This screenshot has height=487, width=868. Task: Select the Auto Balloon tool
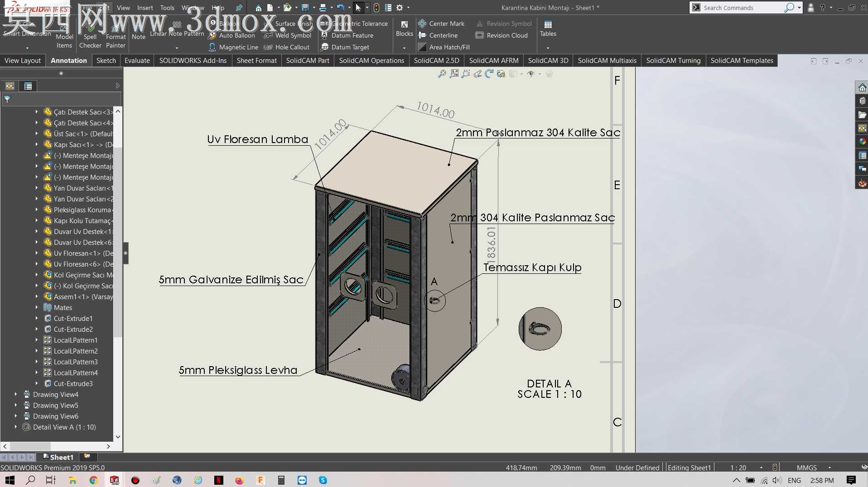coord(232,35)
